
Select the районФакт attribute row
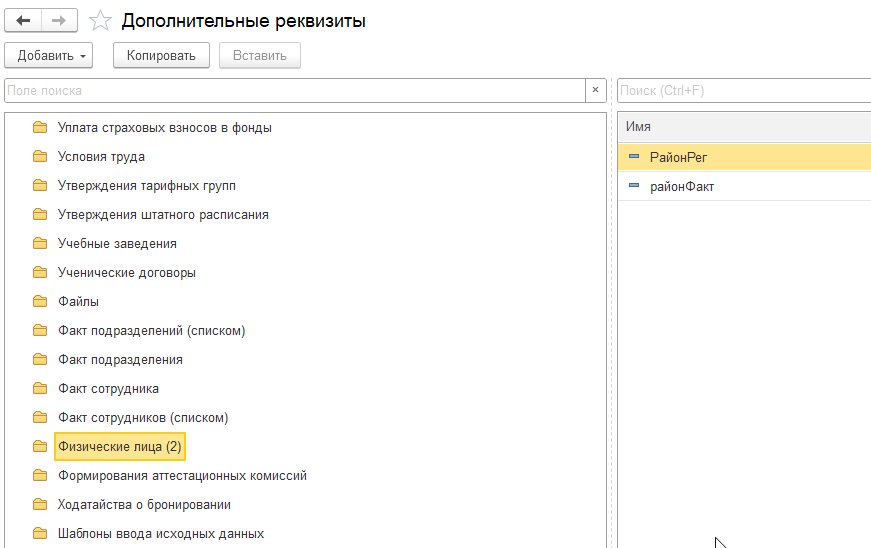pyautogui.click(x=744, y=187)
